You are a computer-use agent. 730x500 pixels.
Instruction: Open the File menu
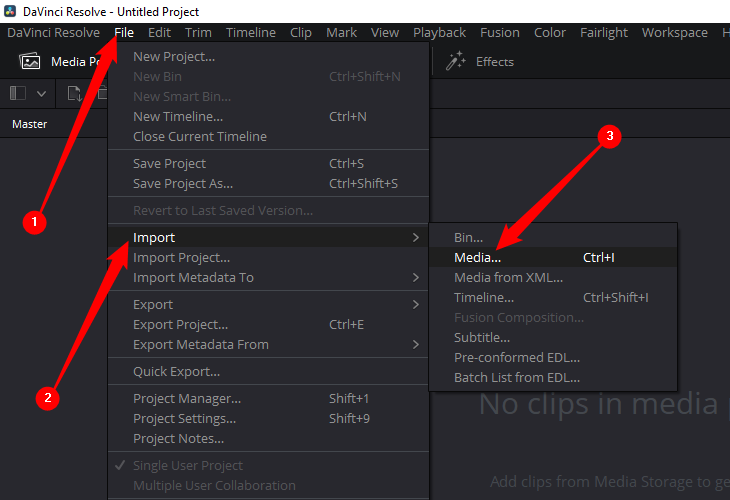coord(124,33)
